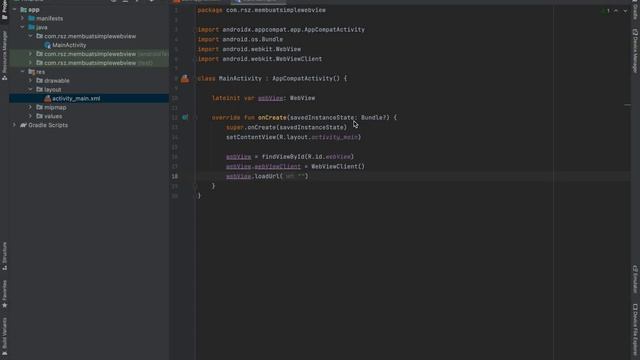The image size is (640, 360).
Task: Open the Build Variants tool window
Action: [4, 337]
